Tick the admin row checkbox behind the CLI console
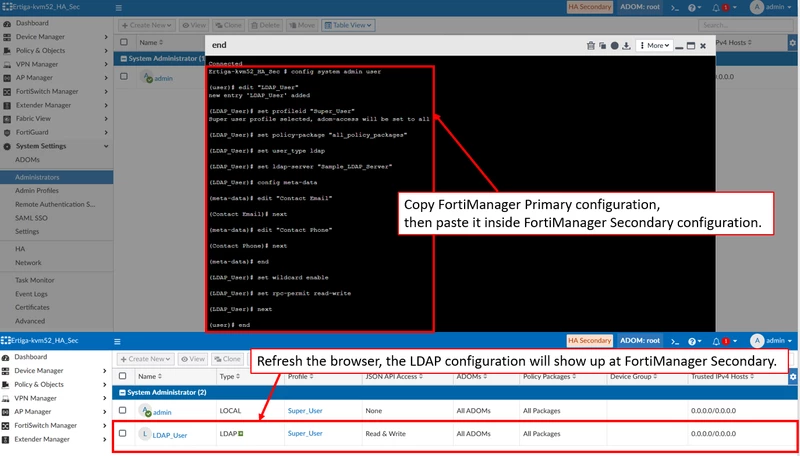Viewport: 800px width, 456px height. (x=124, y=76)
